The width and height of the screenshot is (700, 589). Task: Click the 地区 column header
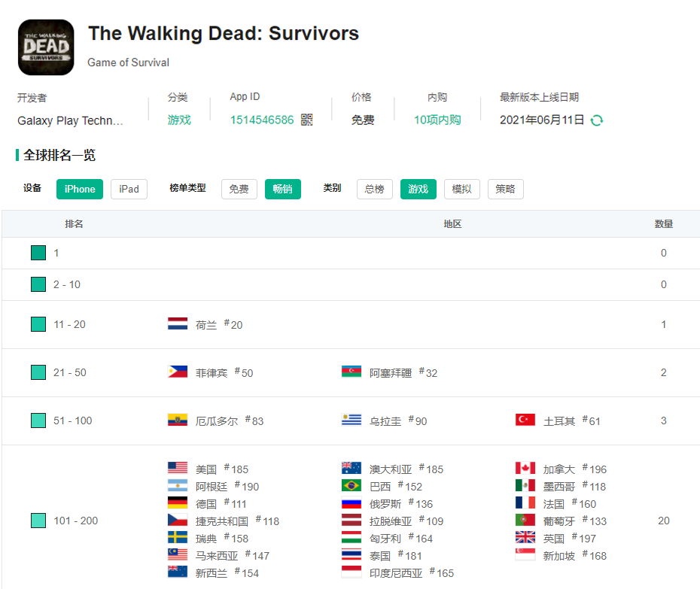pyautogui.click(x=452, y=224)
